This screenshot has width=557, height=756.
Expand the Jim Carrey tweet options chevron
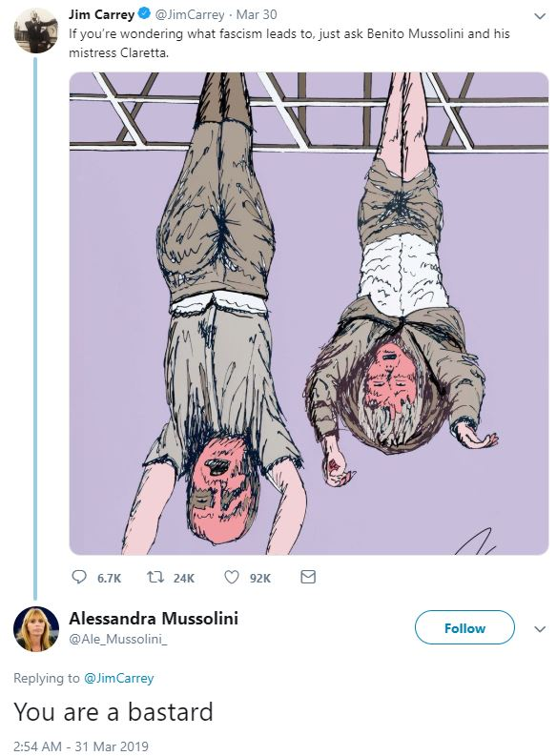pyautogui.click(x=540, y=16)
